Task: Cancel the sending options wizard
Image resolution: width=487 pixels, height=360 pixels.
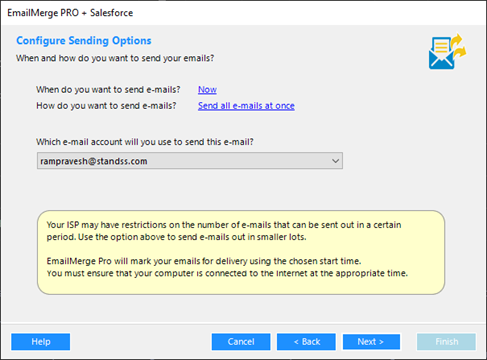Action: [241, 342]
